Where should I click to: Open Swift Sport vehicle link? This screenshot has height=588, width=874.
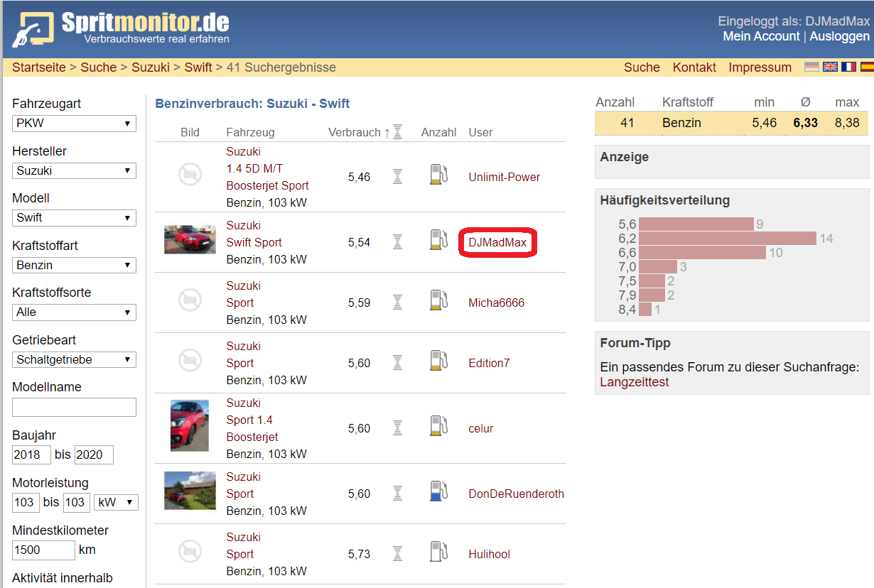pyautogui.click(x=254, y=243)
